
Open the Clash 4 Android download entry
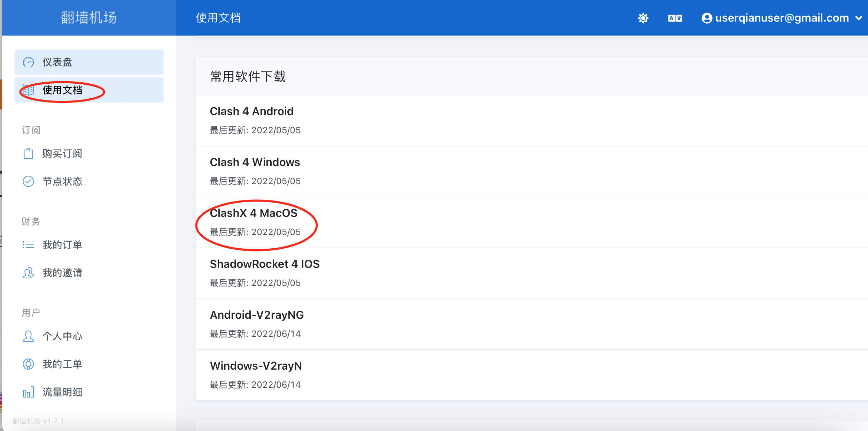click(251, 111)
